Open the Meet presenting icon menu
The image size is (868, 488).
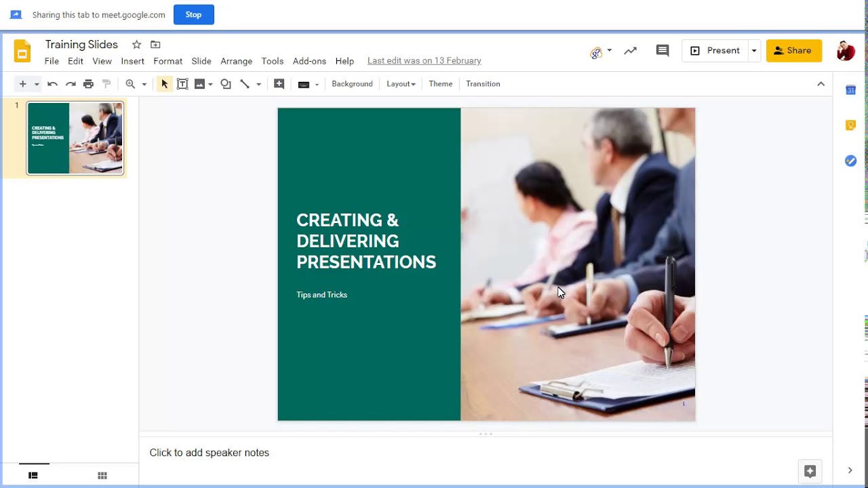click(x=600, y=51)
